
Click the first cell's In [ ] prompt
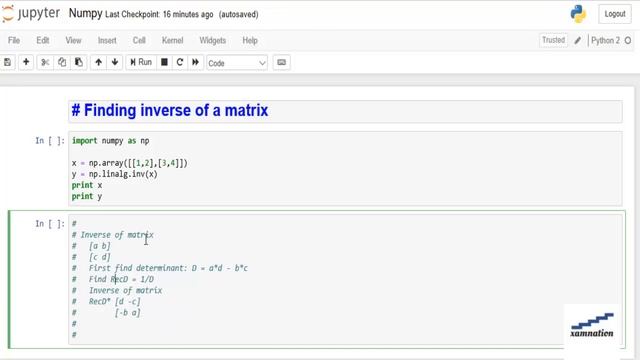click(x=50, y=141)
